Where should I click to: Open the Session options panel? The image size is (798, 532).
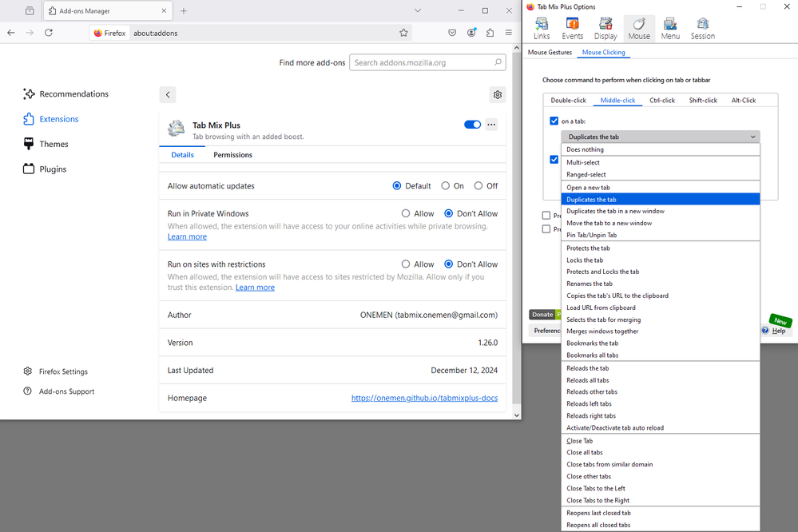(702, 28)
